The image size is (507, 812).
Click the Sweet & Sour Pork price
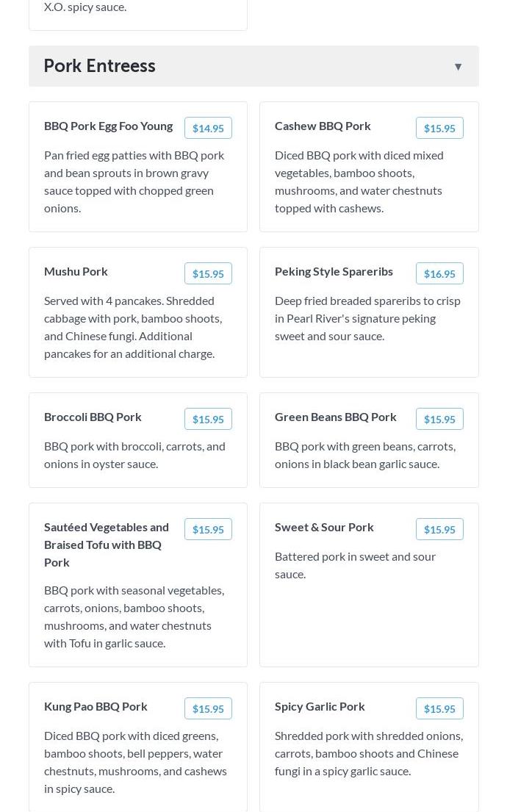tap(439, 529)
